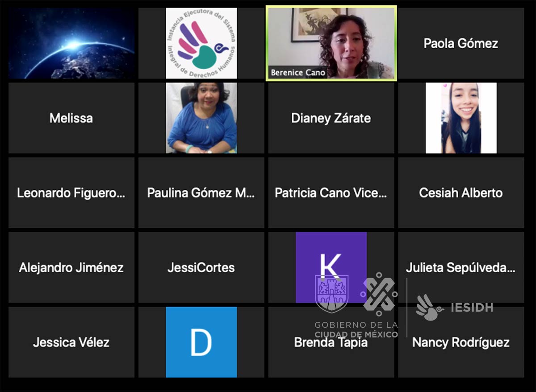This screenshot has height=392, width=536.
Task: Click the IESIDH hand logo watermark
Action: point(454,308)
